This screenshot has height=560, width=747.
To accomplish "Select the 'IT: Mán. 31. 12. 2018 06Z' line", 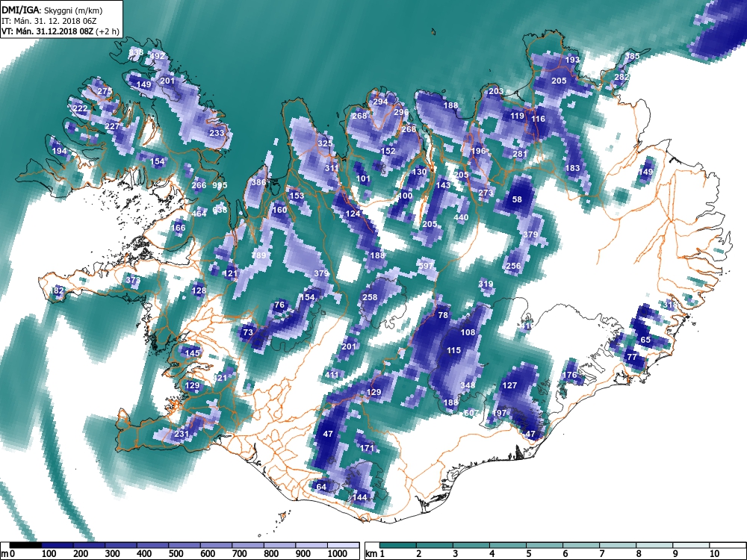I will pos(48,20).
